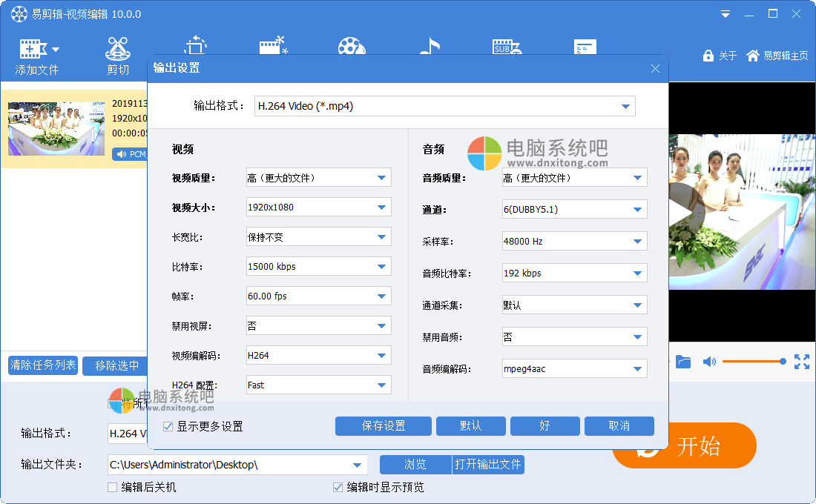Click the 保存设置 save settings button
The image size is (816, 504).
[x=383, y=425]
